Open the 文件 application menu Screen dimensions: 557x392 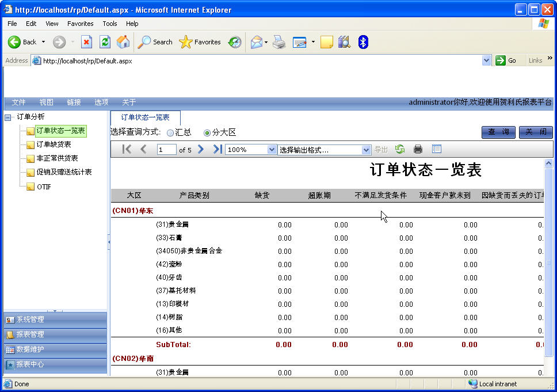[x=18, y=102]
